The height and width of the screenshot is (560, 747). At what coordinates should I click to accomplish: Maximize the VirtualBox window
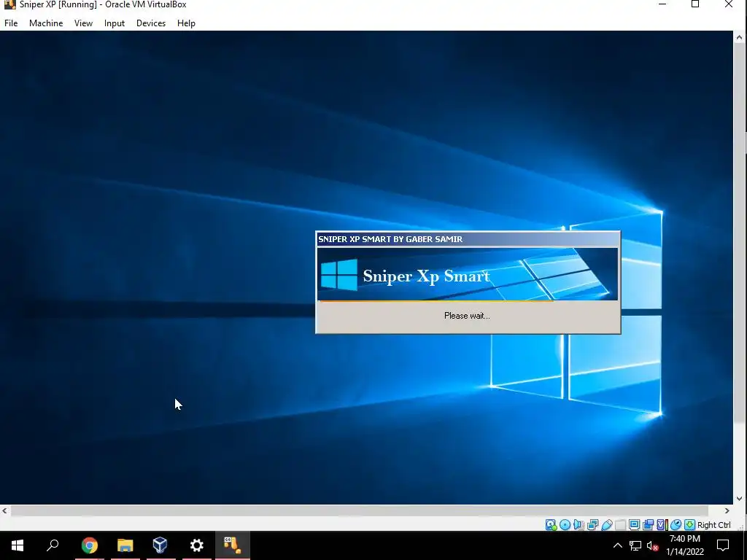click(x=695, y=4)
